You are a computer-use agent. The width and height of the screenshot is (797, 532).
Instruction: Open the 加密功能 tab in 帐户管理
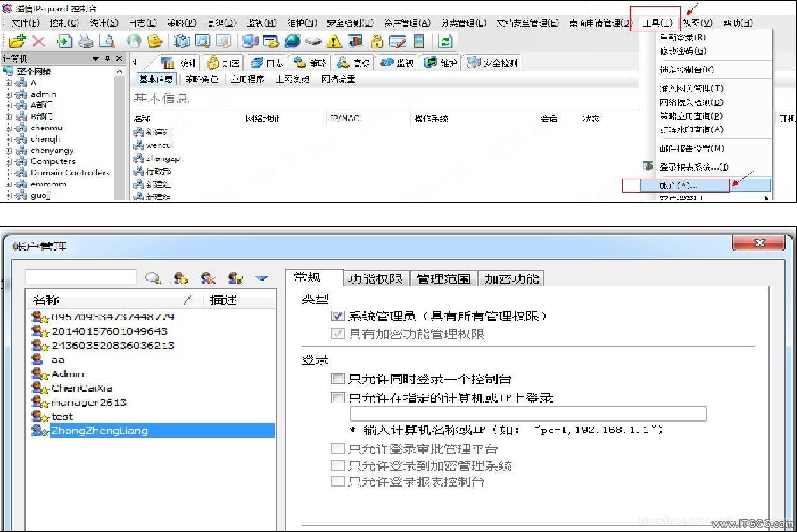(512, 279)
